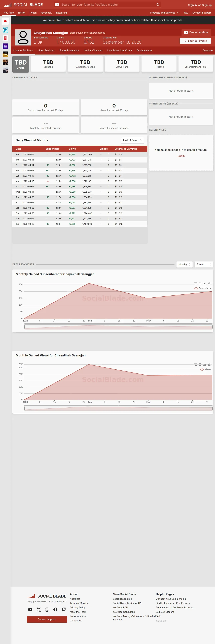Click the heart icon on Login to Favorite

185,41
